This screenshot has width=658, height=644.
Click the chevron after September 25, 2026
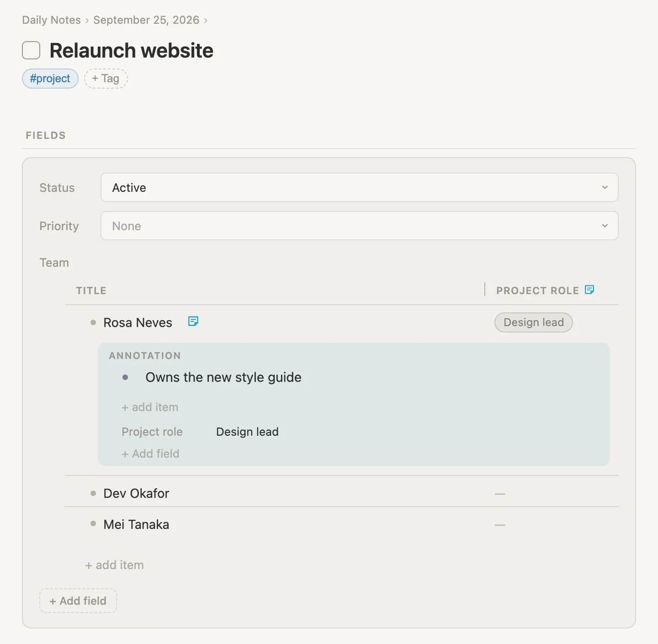(206, 21)
